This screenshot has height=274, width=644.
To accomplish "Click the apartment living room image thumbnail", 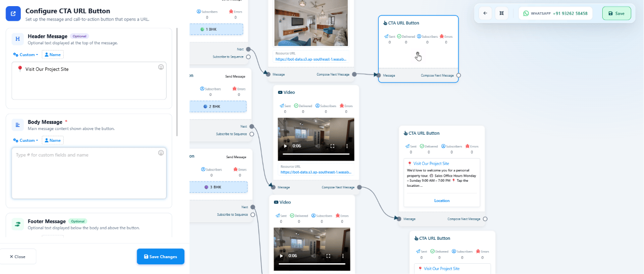I will [311, 23].
